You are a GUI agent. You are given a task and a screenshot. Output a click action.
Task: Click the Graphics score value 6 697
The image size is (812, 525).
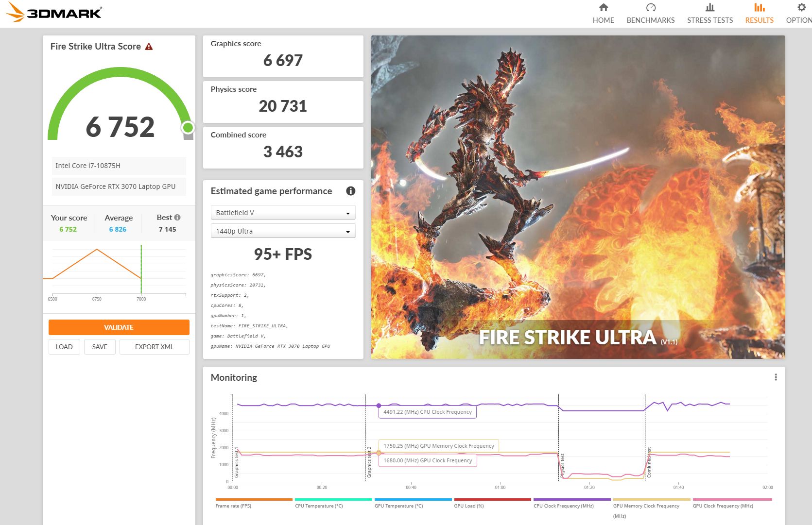coord(283,61)
